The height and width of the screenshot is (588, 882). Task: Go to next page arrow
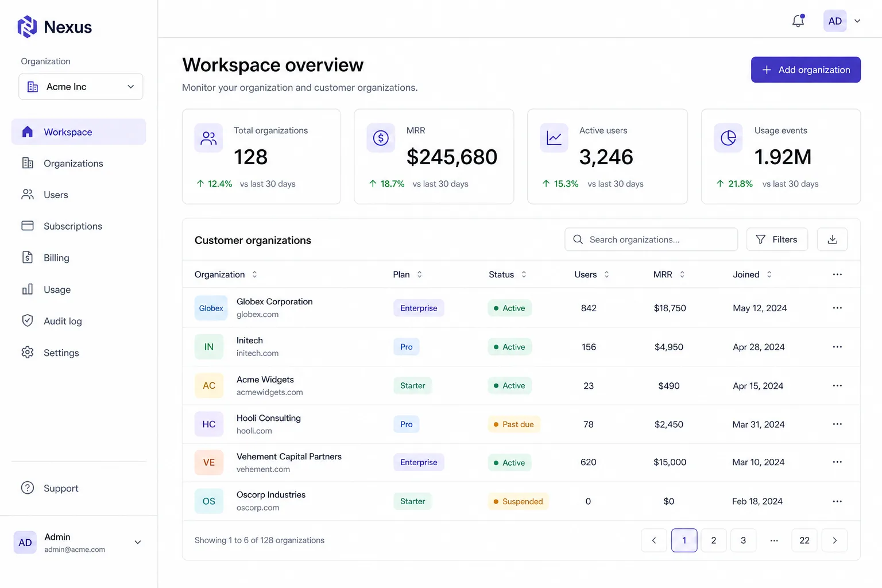[x=834, y=540]
